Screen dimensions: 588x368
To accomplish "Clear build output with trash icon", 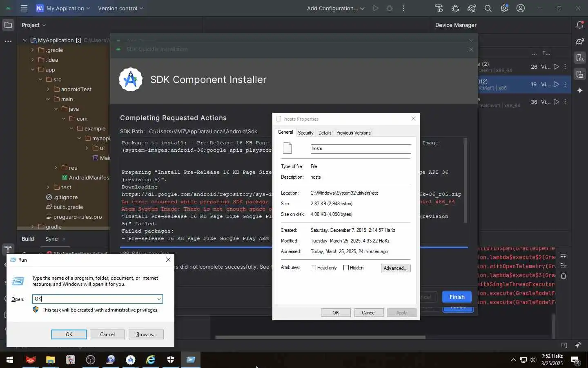I will click(563, 276).
